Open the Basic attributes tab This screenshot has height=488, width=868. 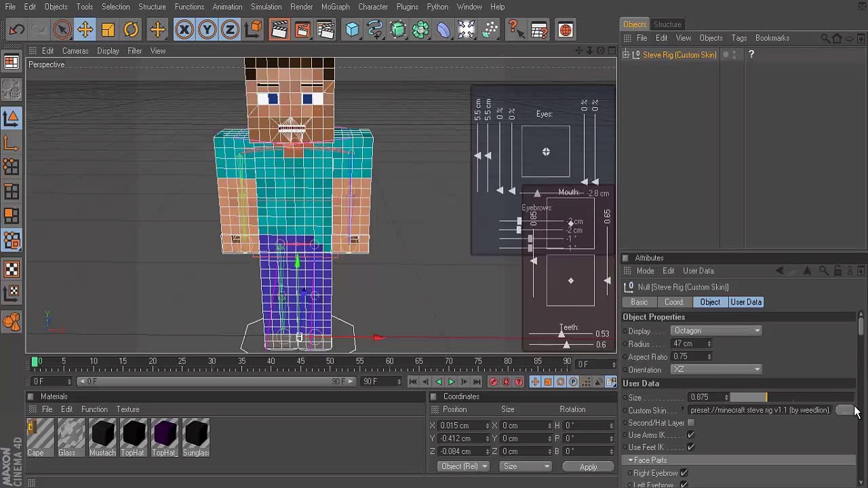point(639,302)
